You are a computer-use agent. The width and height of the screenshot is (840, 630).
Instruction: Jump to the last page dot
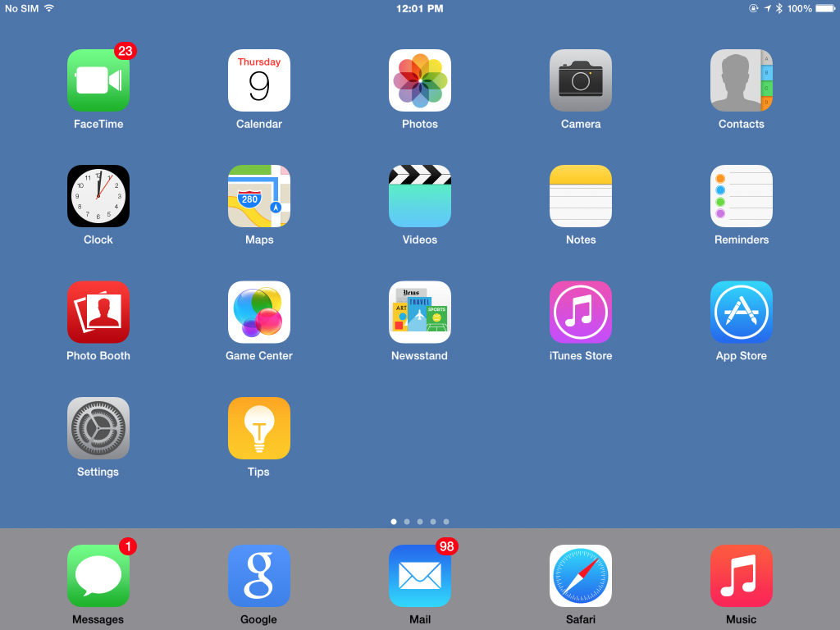pos(446,521)
